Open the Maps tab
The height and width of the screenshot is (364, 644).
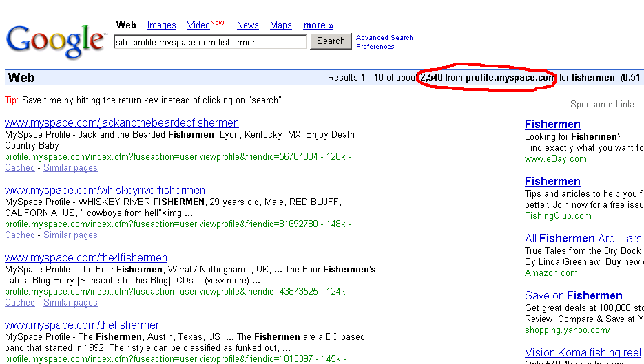pos(280,25)
